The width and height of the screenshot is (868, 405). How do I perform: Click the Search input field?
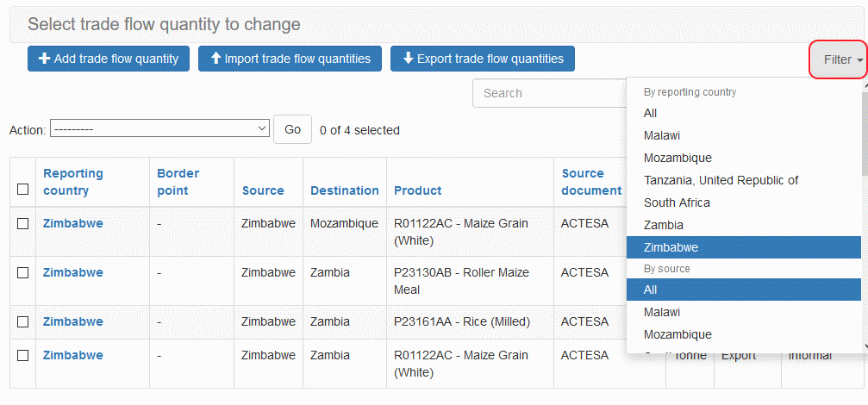pyautogui.click(x=549, y=93)
